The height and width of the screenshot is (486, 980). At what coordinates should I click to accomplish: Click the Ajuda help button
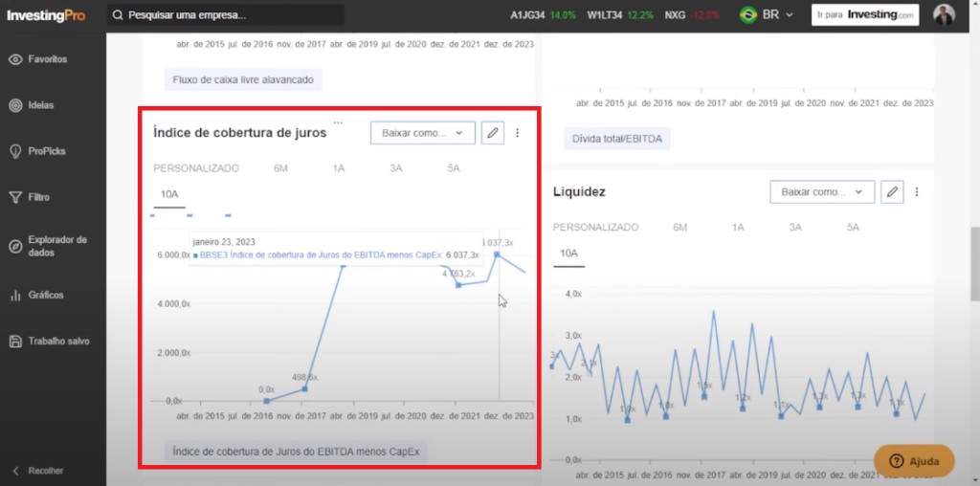pos(914,461)
